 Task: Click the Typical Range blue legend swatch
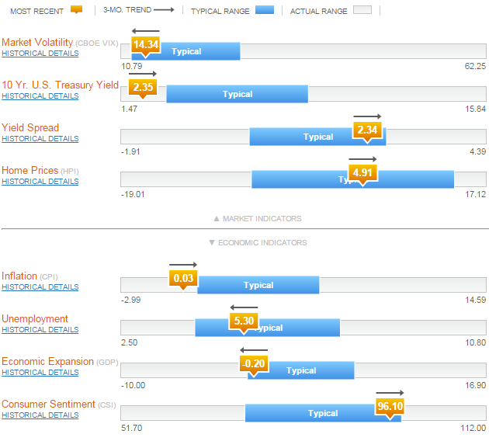[x=265, y=10]
